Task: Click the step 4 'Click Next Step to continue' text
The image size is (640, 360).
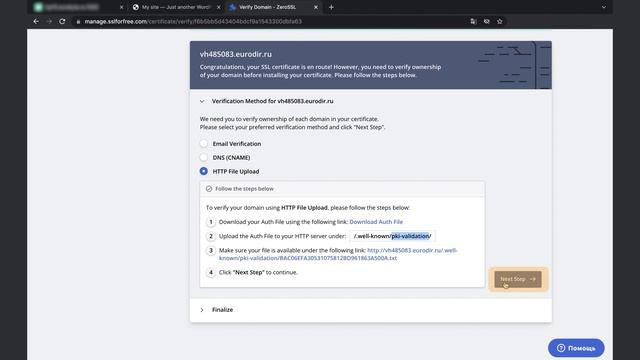Action: tap(258, 272)
